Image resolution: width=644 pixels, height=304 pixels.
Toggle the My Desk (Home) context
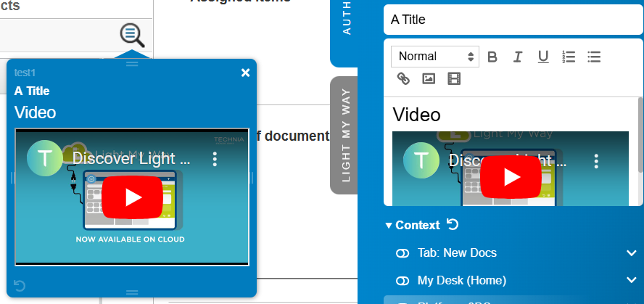click(x=402, y=281)
